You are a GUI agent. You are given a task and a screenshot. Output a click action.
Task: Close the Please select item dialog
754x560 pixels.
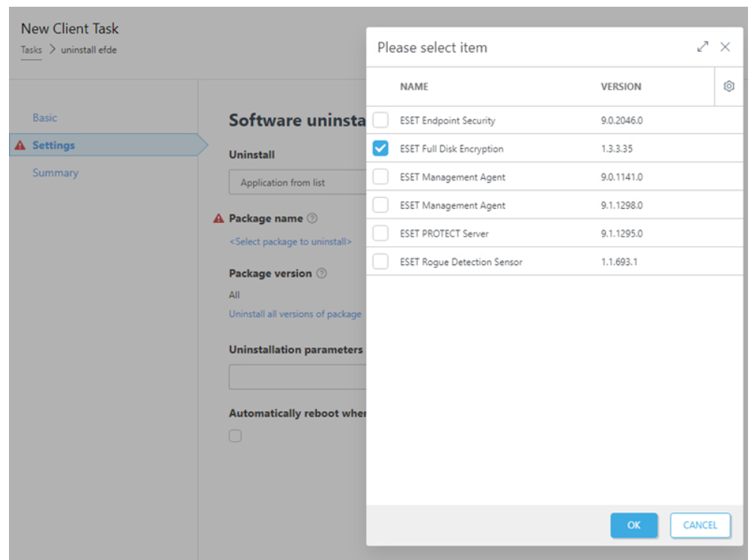[x=725, y=46]
